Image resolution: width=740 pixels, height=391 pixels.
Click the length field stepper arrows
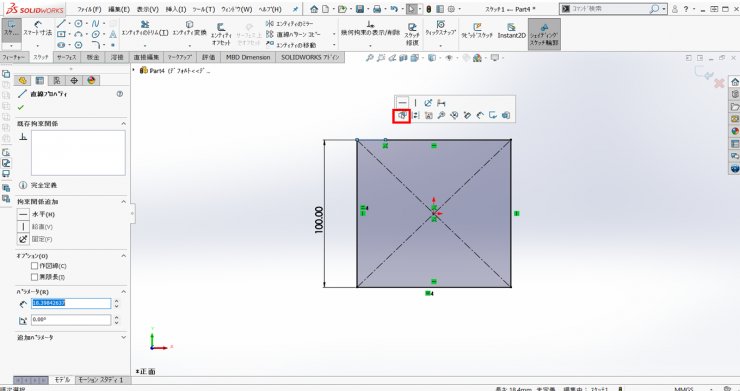[117, 303]
